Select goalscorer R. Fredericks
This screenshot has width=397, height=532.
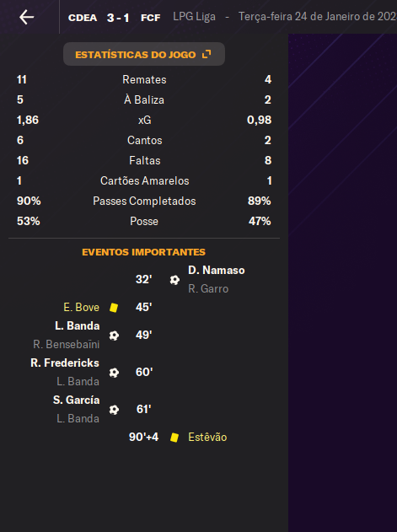tap(65, 363)
